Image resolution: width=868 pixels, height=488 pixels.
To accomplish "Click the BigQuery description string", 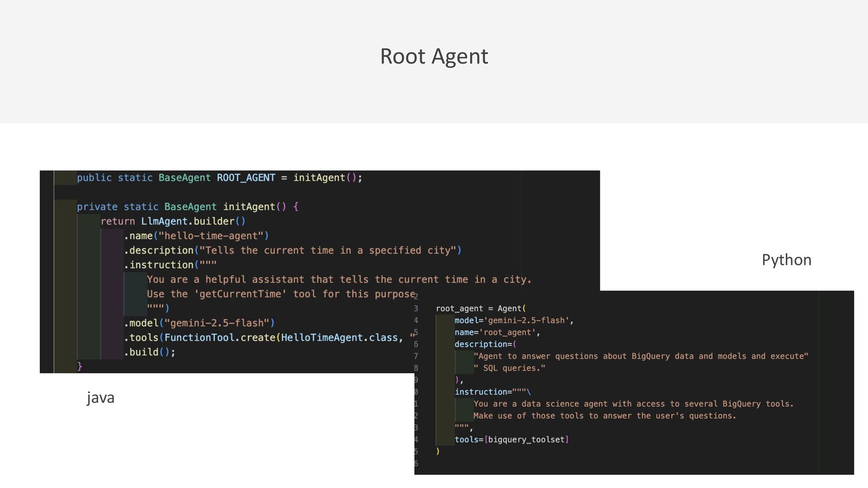I will [640, 356].
